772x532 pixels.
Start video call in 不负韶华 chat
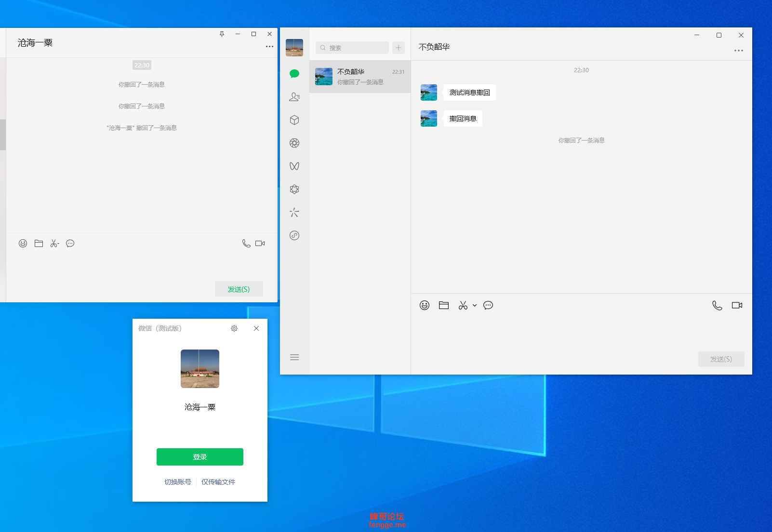737,305
